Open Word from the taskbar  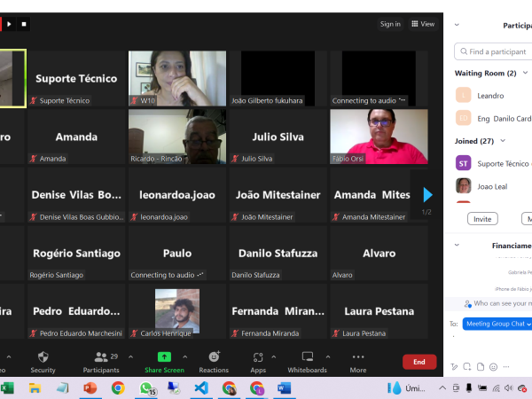(x=284, y=388)
